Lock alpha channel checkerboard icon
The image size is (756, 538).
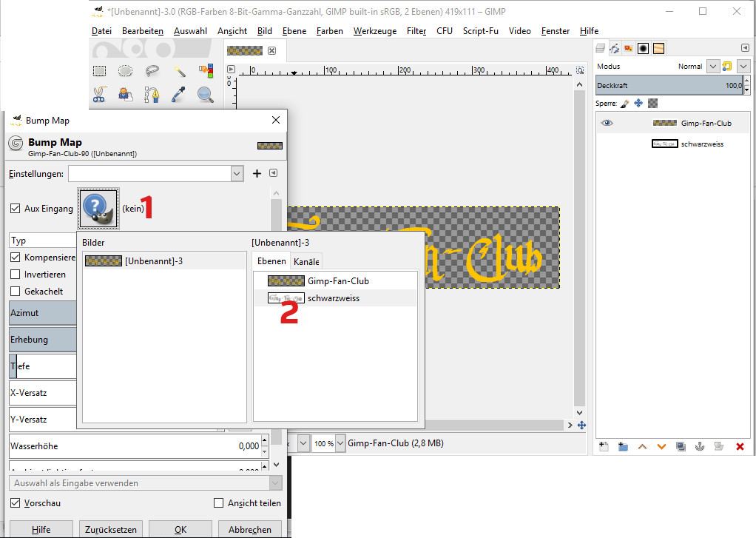(653, 104)
